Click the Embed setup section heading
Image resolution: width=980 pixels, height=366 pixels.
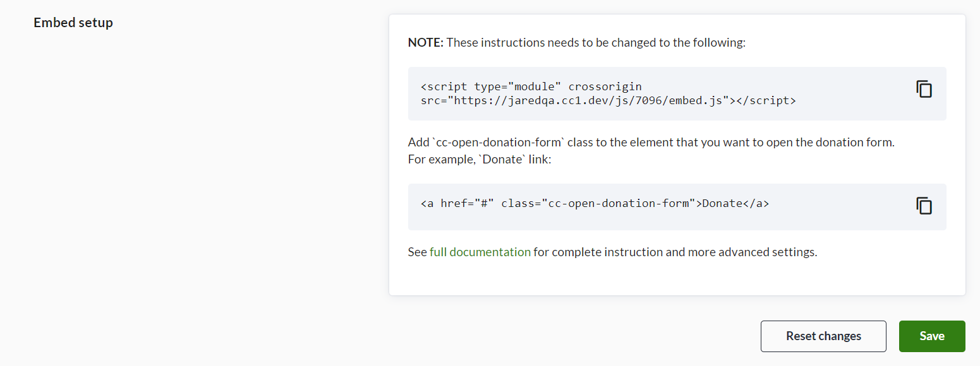73,23
